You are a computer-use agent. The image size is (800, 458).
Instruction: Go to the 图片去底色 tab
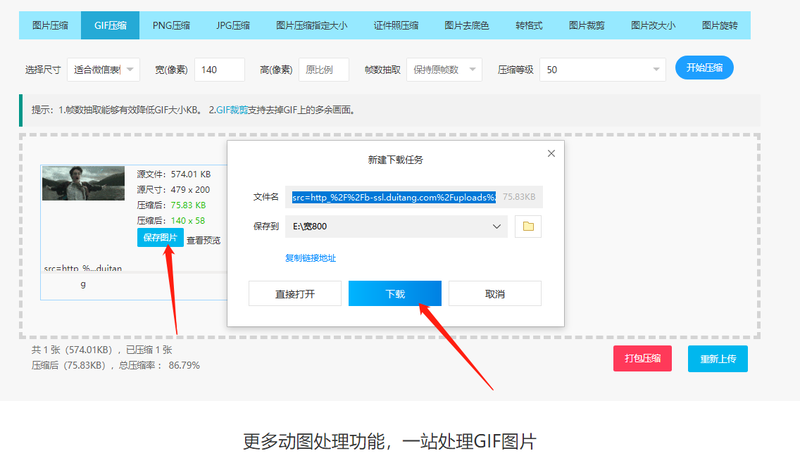click(466, 26)
